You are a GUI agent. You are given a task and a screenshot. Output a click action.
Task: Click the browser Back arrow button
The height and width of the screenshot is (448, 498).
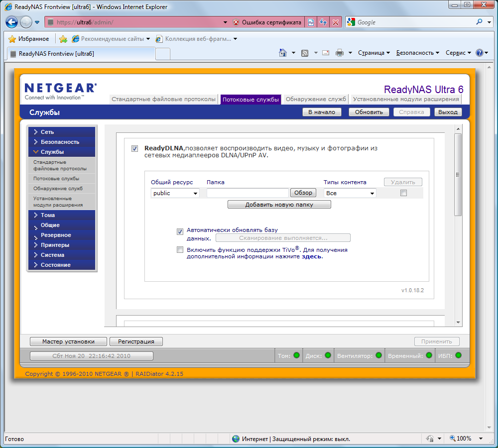(x=12, y=22)
